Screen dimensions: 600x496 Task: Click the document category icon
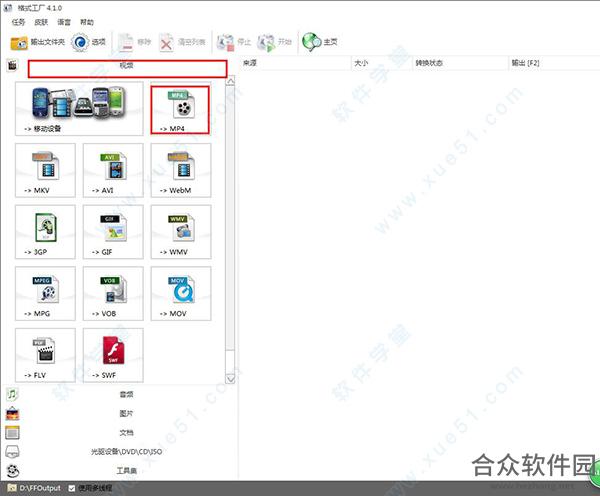pyautogui.click(x=12, y=432)
